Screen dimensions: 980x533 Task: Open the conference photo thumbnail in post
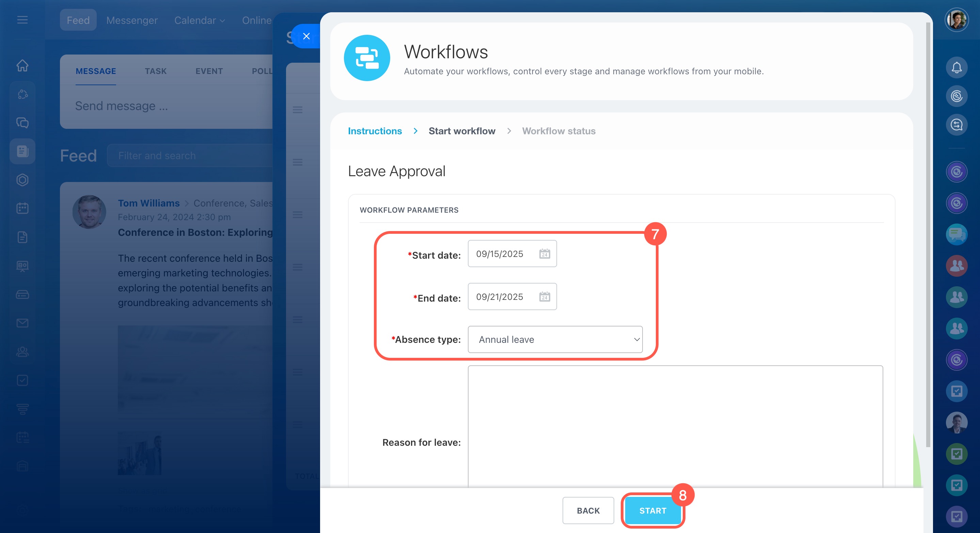point(139,454)
